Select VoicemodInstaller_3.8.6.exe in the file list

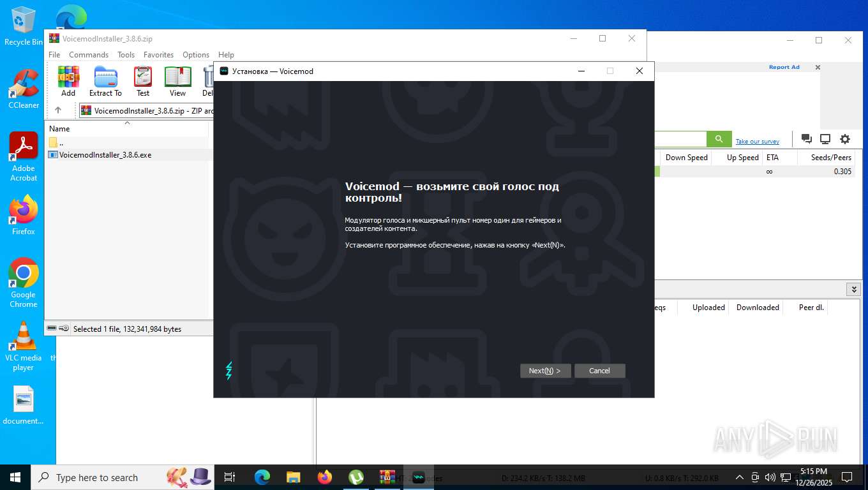click(105, 155)
